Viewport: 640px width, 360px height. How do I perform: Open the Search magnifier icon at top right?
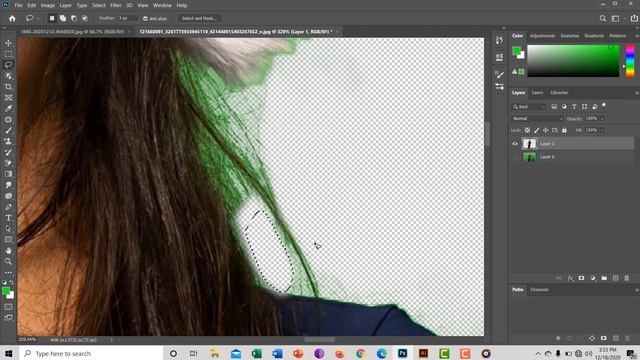(x=602, y=18)
